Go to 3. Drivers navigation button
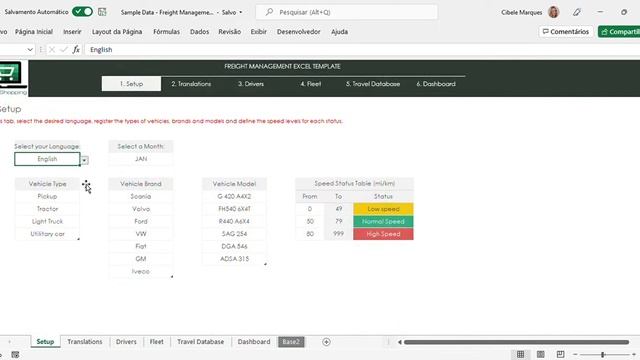Screen dimensions: 640x360 (x=251, y=84)
